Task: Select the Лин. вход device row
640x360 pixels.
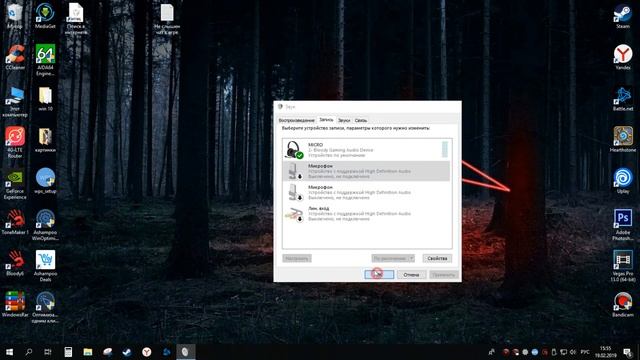Action: (x=366, y=213)
